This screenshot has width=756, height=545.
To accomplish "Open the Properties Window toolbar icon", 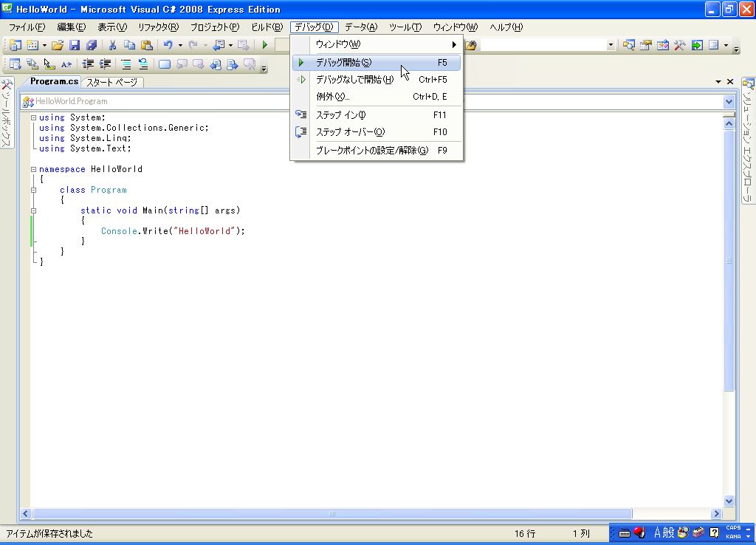I will click(645, 45).
